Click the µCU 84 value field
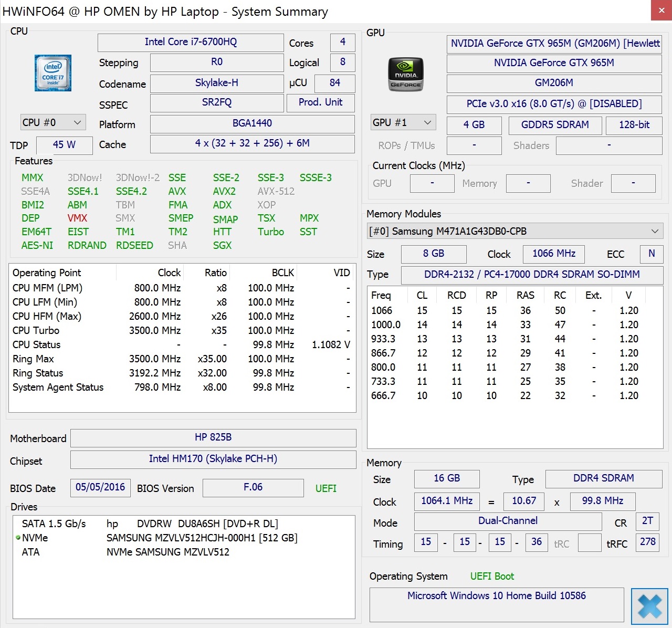 point(335,83)
